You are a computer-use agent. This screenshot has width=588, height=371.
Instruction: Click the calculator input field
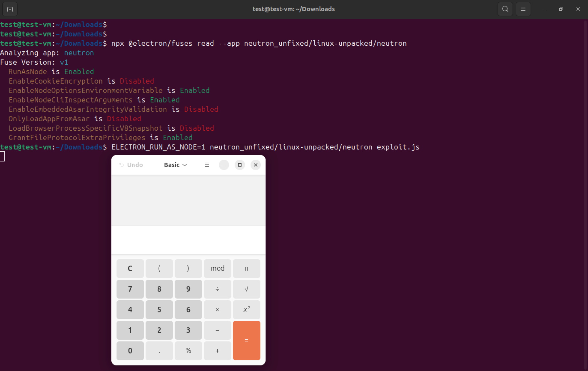[x=188, y=239]
